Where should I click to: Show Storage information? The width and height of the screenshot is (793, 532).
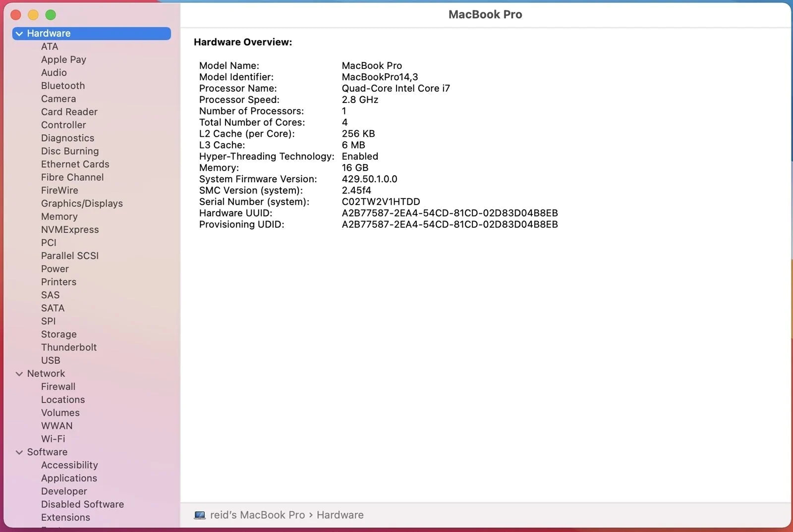[x=58, y=334]
